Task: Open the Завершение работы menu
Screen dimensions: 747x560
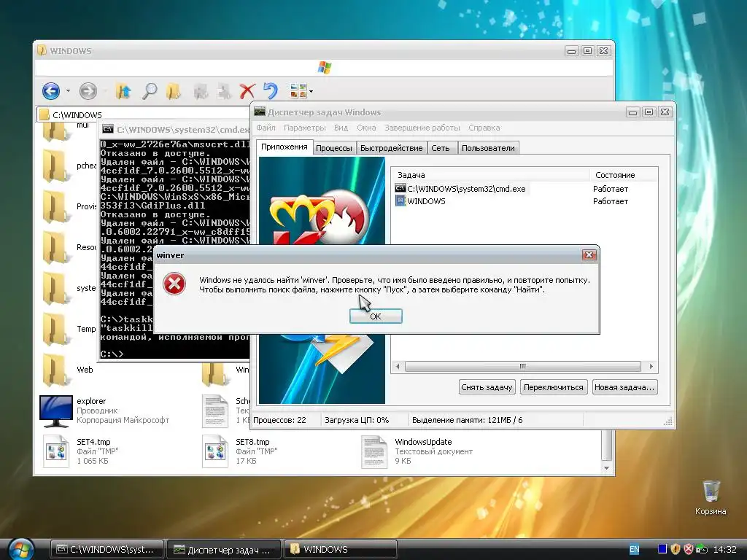Action: tap(422, 128)
